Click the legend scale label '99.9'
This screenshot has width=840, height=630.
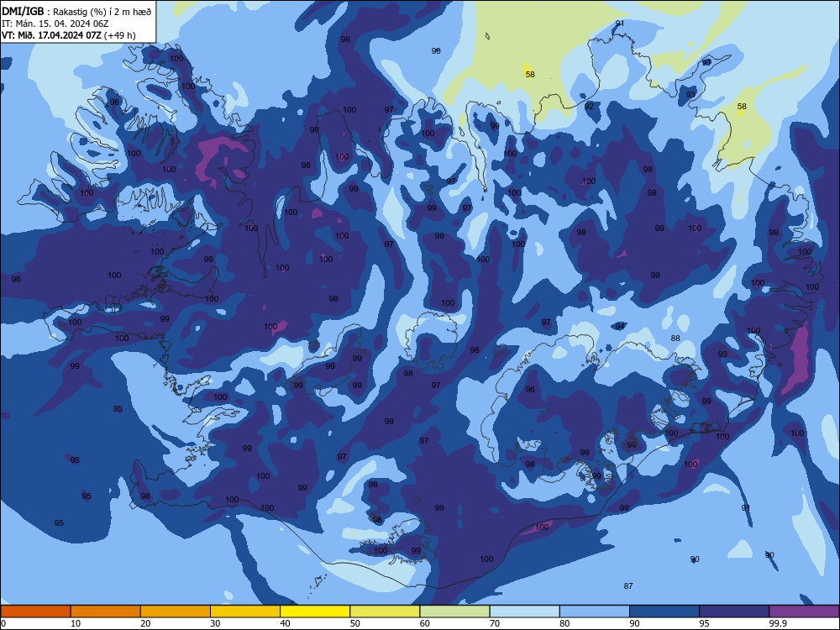778,623
